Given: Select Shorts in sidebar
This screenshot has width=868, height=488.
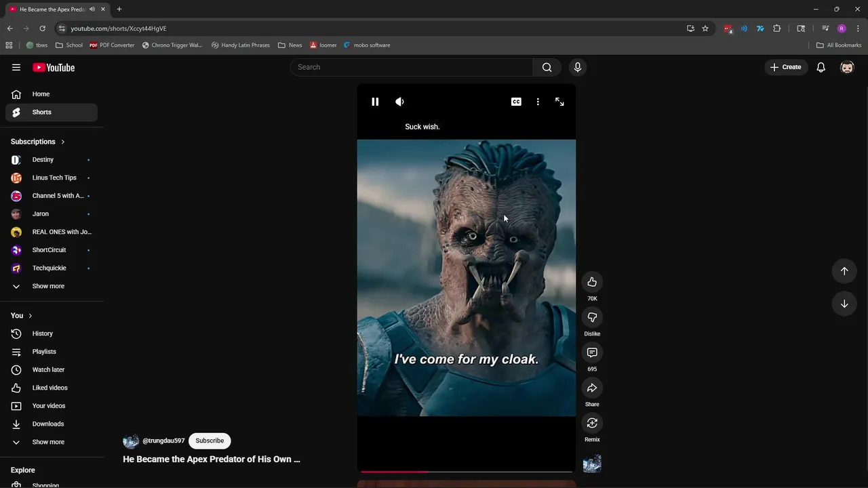Looking at the screenshot, I should pos(52,112).
